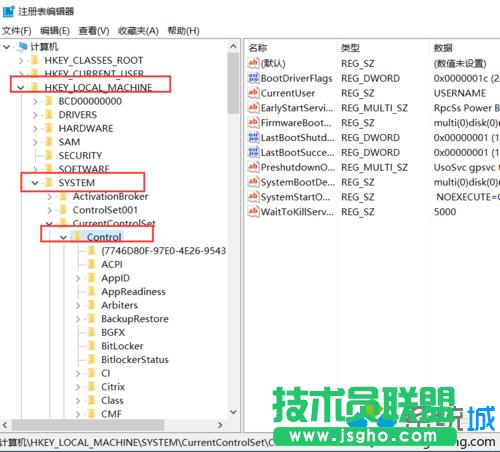This screenshot has width=500, height=452.
Task: Click the ActivationBroker folder icon
Action: (63, 196)
